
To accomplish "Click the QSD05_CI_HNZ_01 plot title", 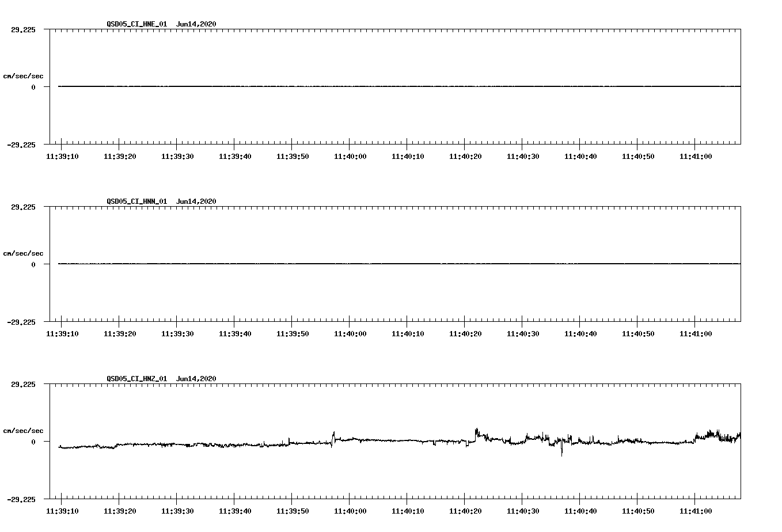I will point(161,378).
